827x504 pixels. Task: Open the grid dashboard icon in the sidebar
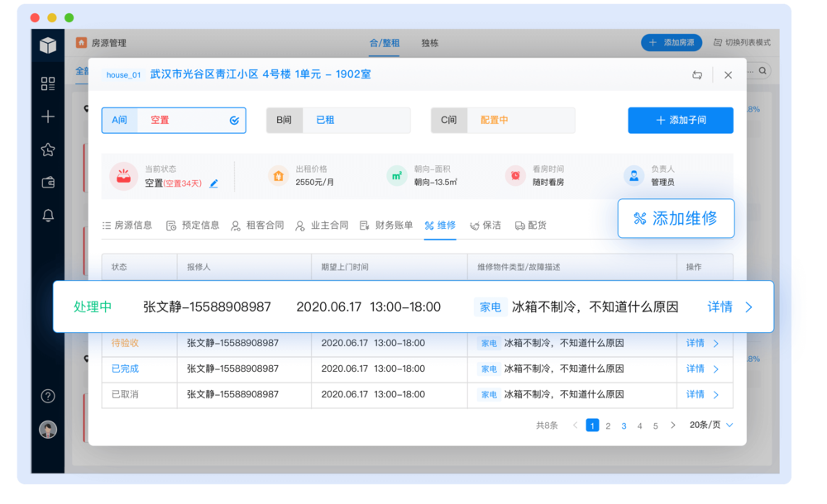point(48,83)
